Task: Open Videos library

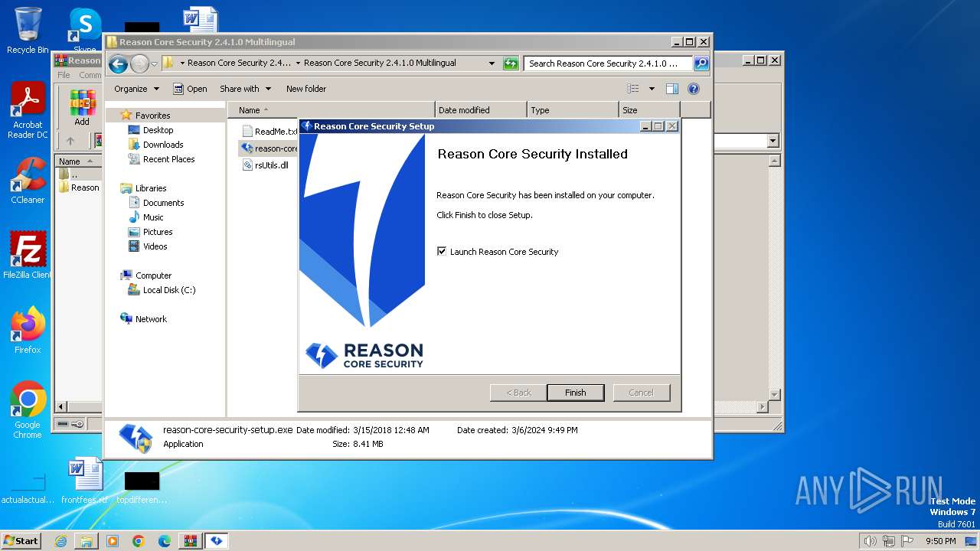Action: [155, 246]
